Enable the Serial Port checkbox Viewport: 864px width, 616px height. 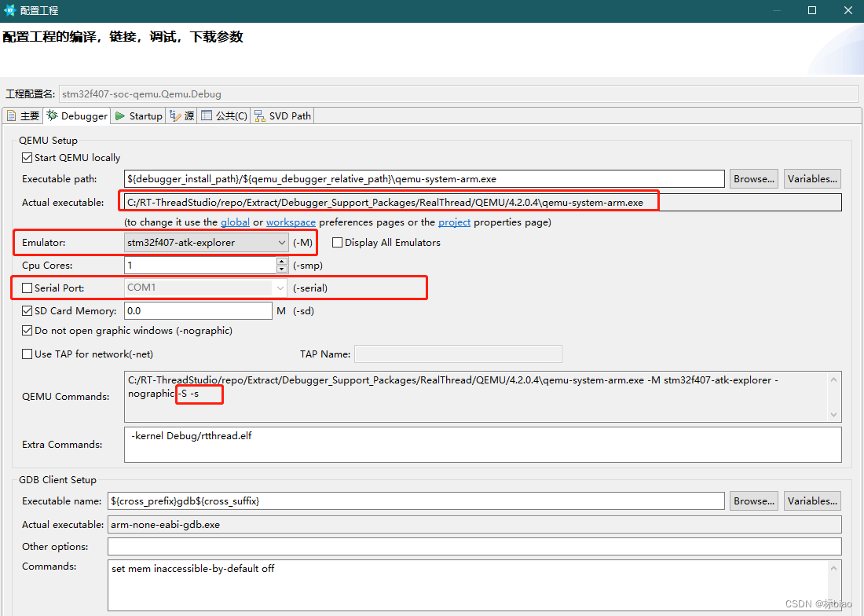point(26,288)
